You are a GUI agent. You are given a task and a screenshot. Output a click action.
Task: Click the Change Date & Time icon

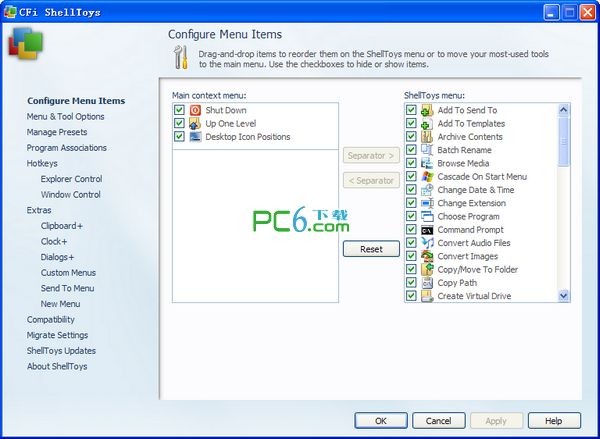tap(427, 190)
